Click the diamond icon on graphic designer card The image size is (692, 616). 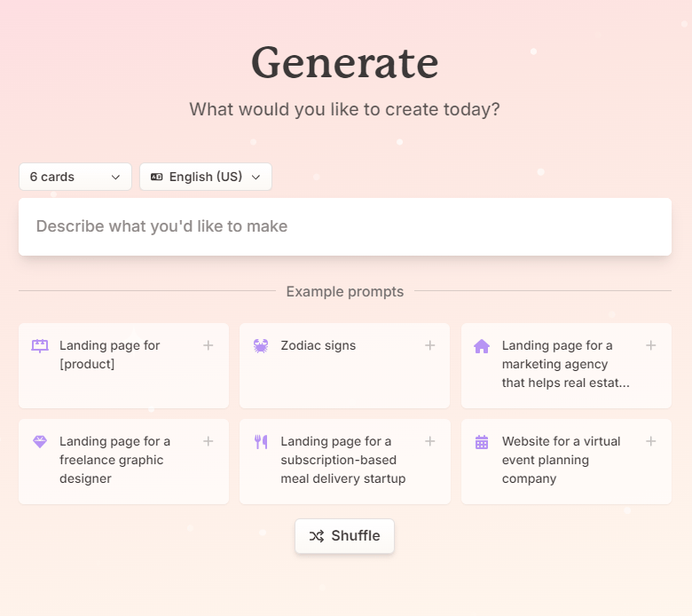pyautogui.click(x=40, y=442)
